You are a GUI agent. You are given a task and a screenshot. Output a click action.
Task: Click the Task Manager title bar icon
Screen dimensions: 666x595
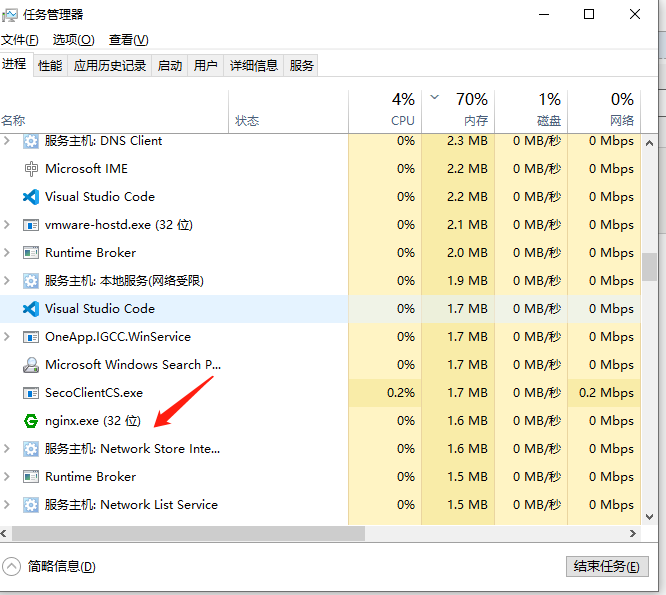[x=9, y=15]
